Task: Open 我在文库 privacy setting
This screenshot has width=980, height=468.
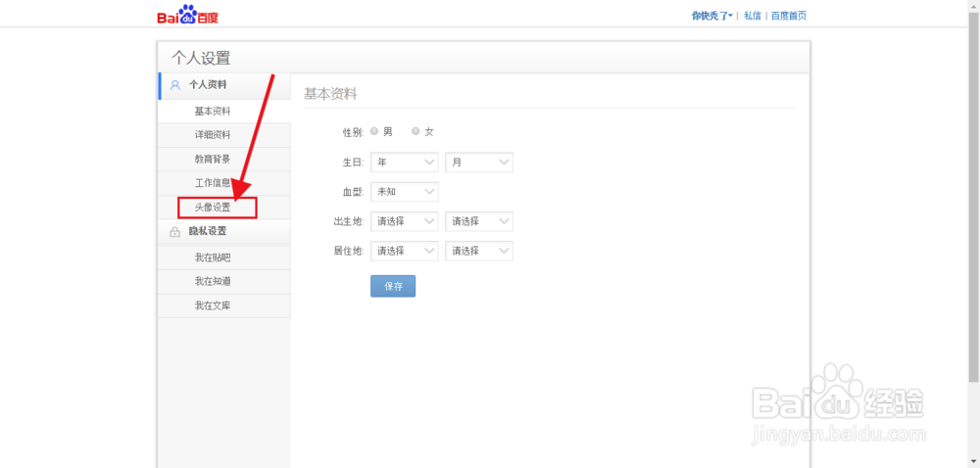Action: pos(224,305)
